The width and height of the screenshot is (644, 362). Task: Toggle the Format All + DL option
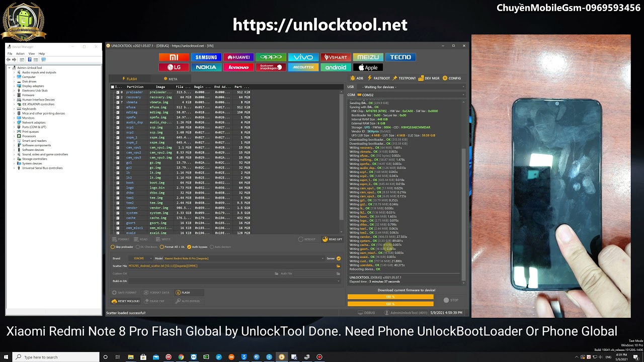[172, 247]
